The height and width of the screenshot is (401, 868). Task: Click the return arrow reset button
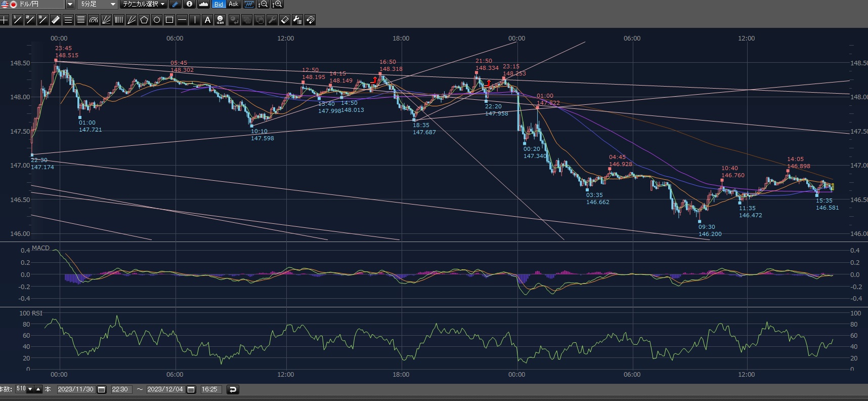tap(233, 389)
